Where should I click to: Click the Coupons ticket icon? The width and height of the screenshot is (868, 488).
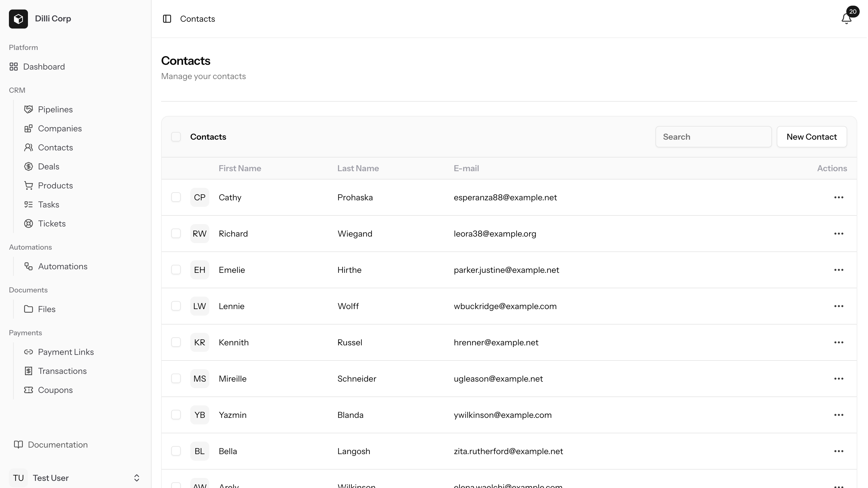pyautogui.click(x=29, y=390)
